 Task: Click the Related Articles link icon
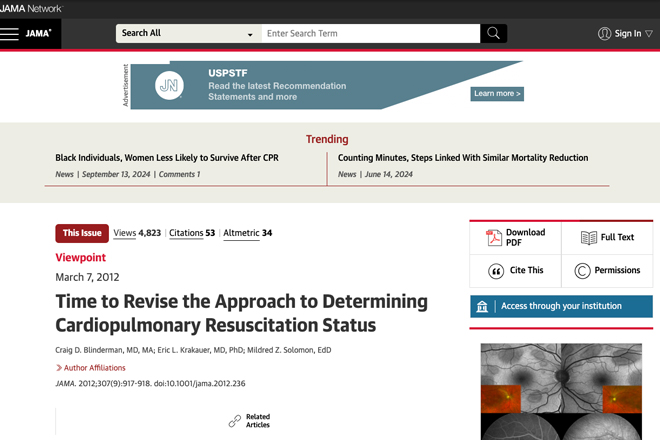click(234, 421)
